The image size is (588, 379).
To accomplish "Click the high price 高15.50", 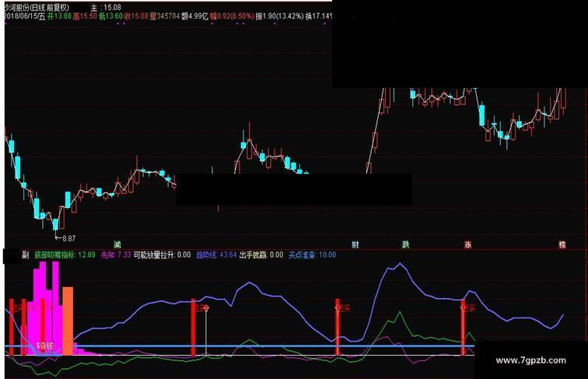I will (85, 16).
